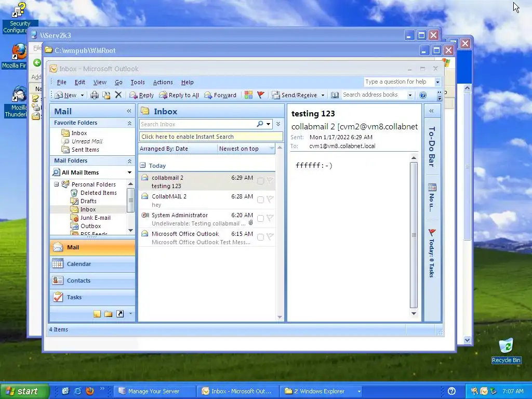Launch Internet Explorer from quick launch
The height and width of the screenshot is (399, 532).
click(78, 391)
